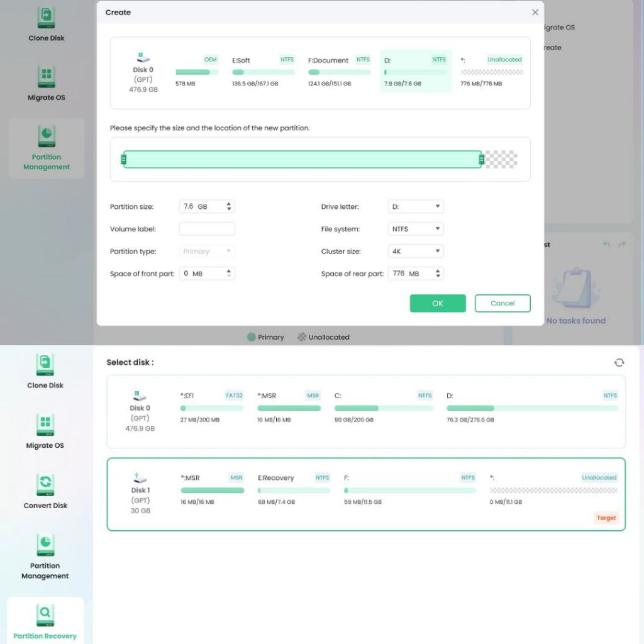Click the OK button in Create dialog
Viewport: 644px width, 644px height.
[438, 303]
